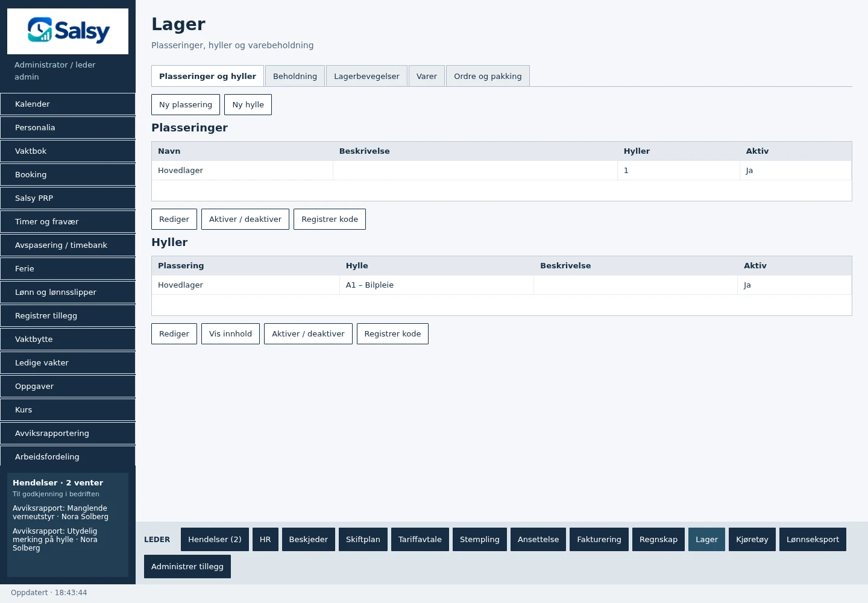This screenshot has width=868, height=603.
Task: Open the Ferie section
Action: point(68,268)
